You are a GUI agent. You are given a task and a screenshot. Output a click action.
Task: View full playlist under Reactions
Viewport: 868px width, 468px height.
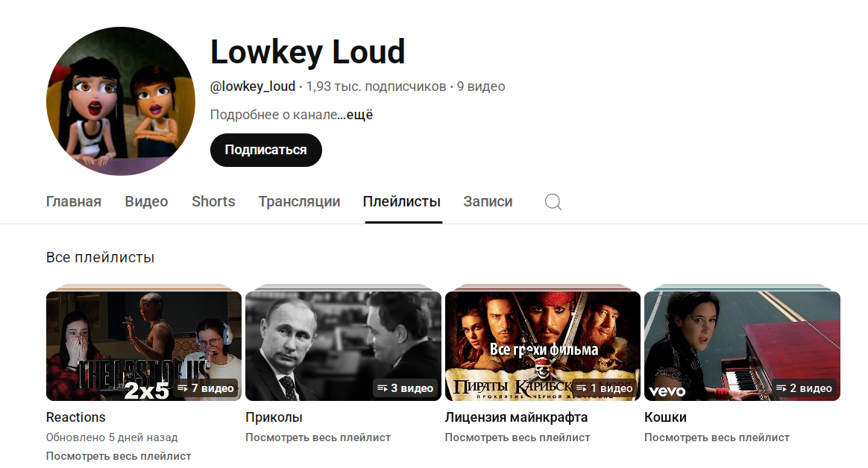[x=119, y=456]
